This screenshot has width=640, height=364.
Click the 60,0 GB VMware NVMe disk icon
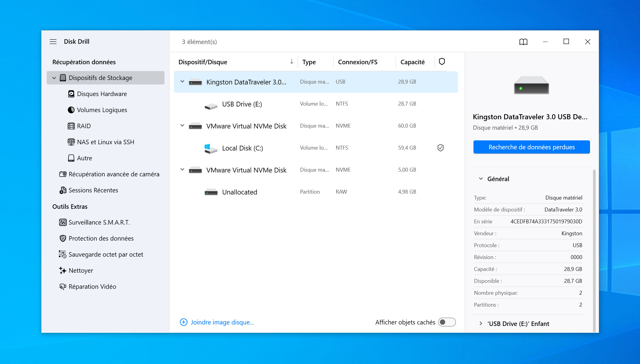[195, 126]
